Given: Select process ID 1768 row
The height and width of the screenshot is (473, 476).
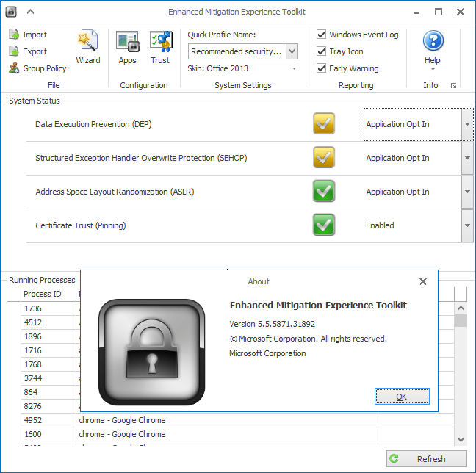Looking at the screenshot, I should point(48,364).
